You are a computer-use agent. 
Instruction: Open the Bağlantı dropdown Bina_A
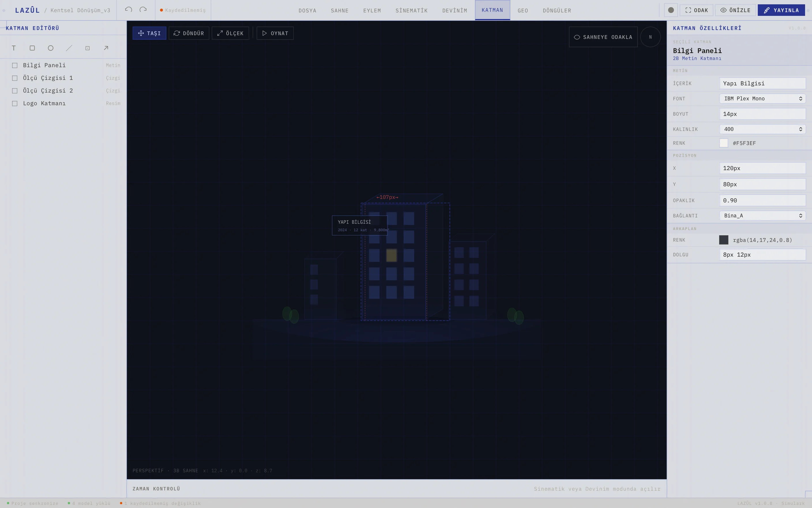[763, 216]
